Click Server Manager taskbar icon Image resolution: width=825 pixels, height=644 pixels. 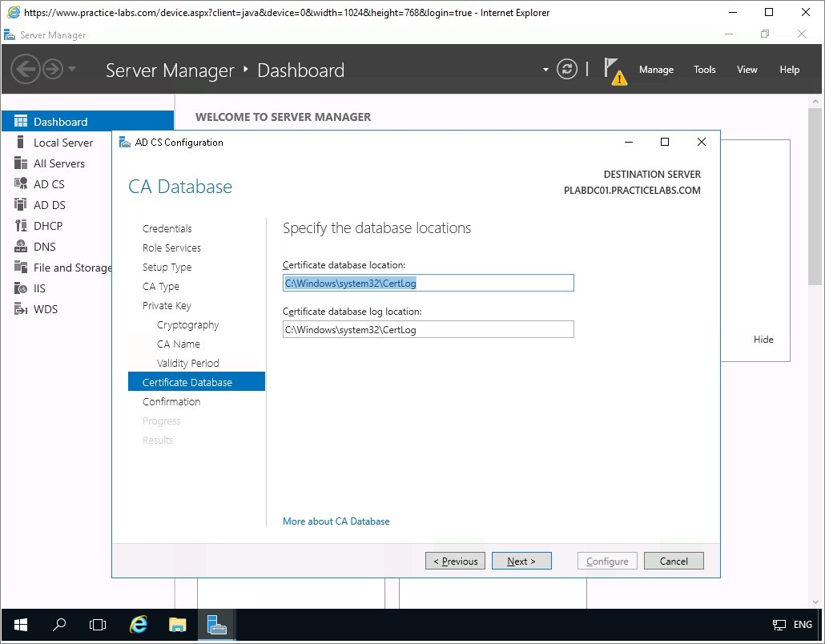[217, 625]
